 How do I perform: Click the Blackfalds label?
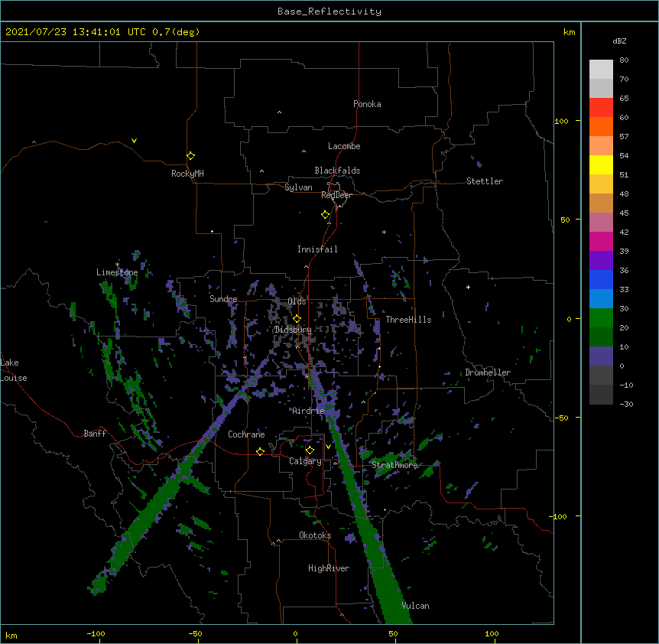[337, 171]
